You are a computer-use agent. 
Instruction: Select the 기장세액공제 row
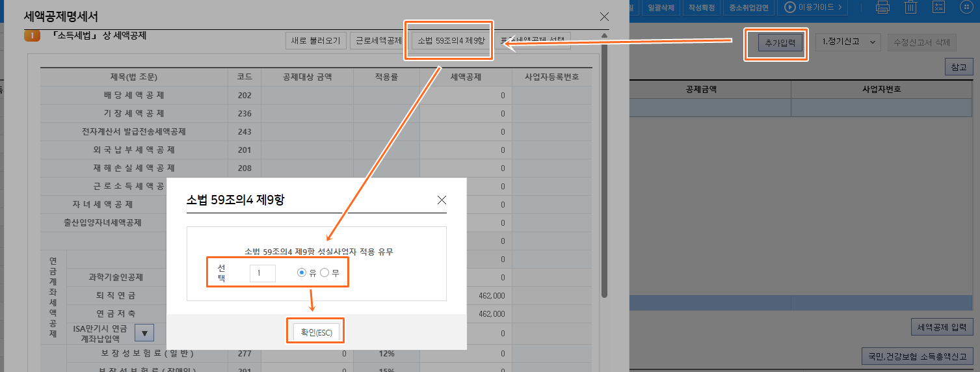[316, 113]
